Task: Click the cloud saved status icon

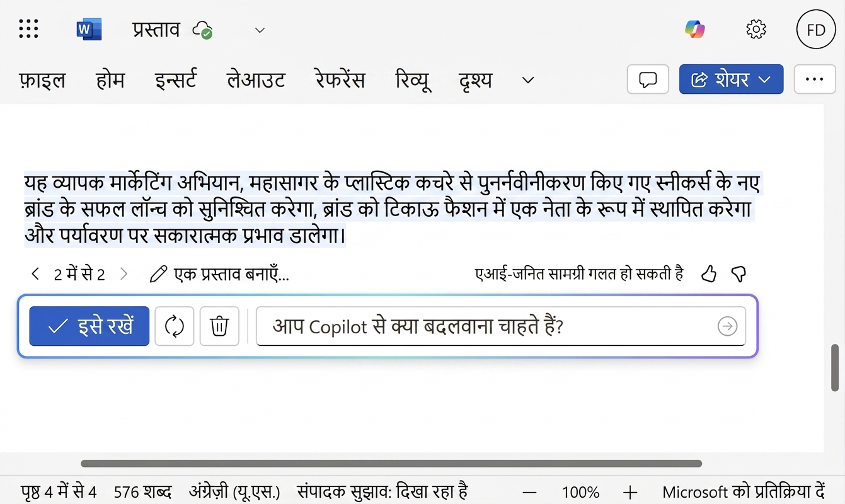Action: 203,30
